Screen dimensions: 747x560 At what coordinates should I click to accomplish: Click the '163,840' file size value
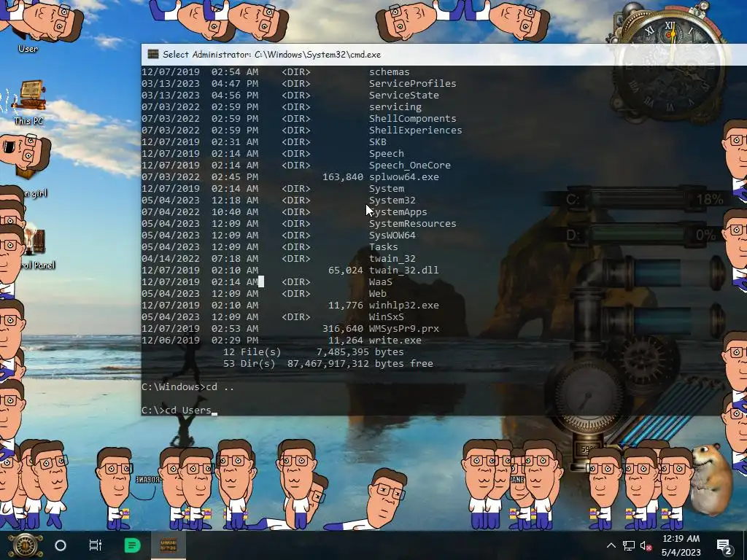[343, 176]
